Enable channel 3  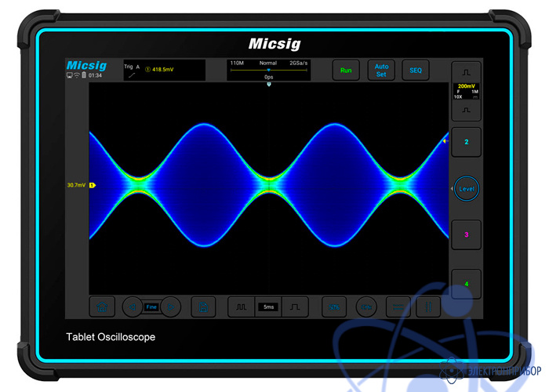click(466, 234)
